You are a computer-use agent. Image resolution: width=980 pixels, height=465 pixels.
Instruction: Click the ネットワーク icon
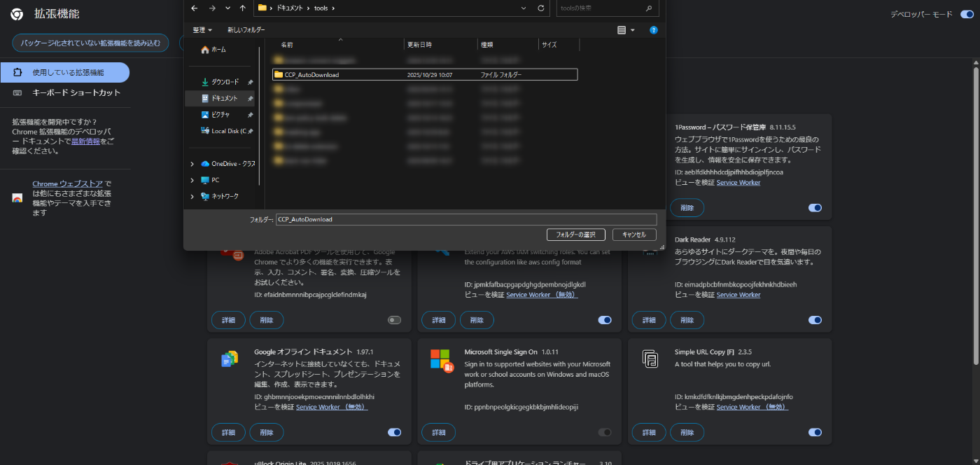205,197
